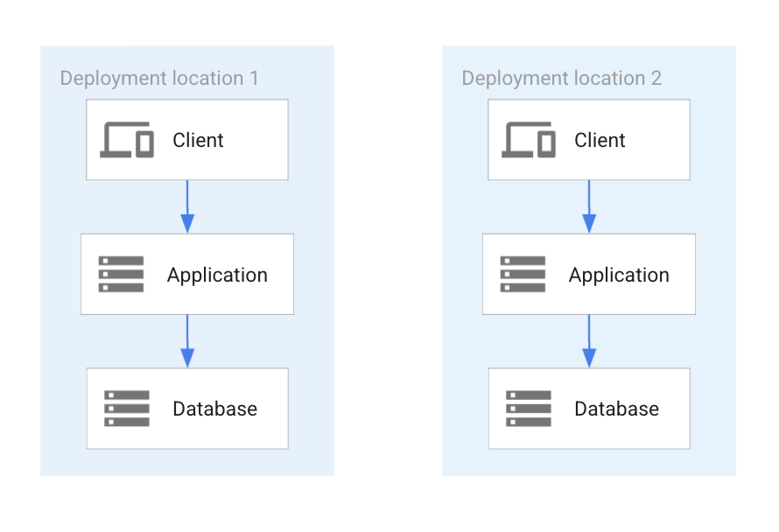The image size is (779, 532).
Task: Select the Deployment location 1 container heading
Action: 159,78
